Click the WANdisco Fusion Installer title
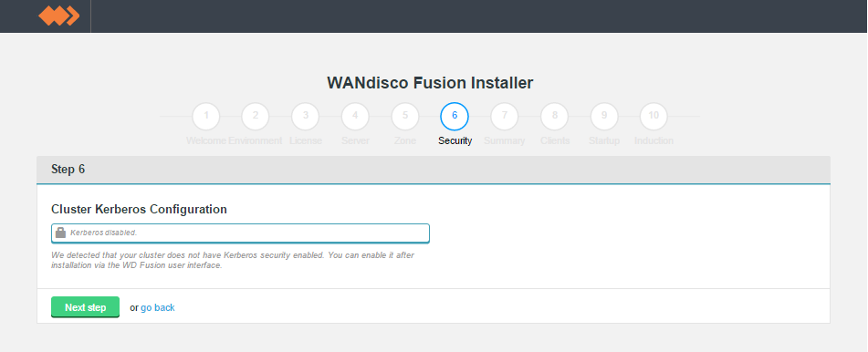868x352 pixels. pyautogui.click(x=430, y=83)
